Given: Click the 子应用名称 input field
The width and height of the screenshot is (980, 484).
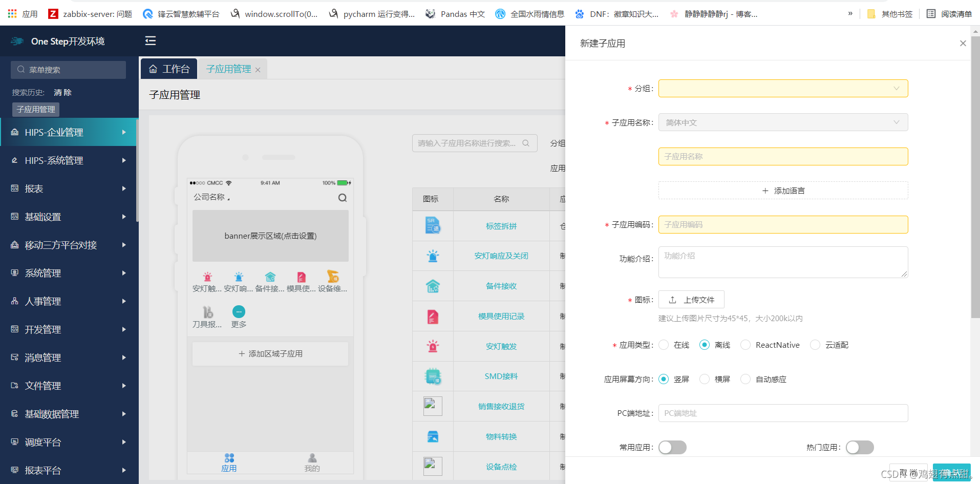Looking at the screenshot, I should tap(783, 156).
